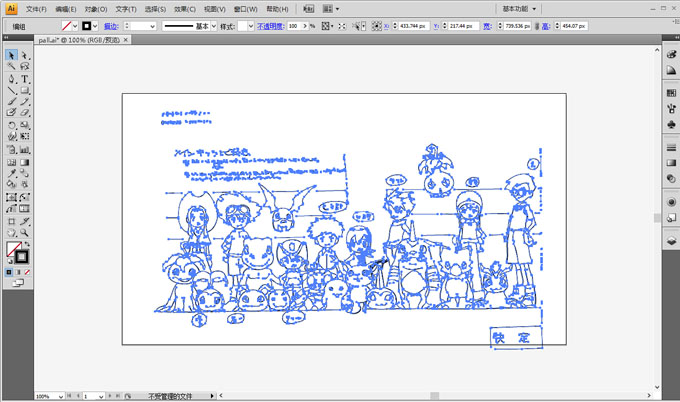The height and width of the screenshot is (402, 680).
Task: Click the X coordinate input field
Action: (x=414, y=26)
